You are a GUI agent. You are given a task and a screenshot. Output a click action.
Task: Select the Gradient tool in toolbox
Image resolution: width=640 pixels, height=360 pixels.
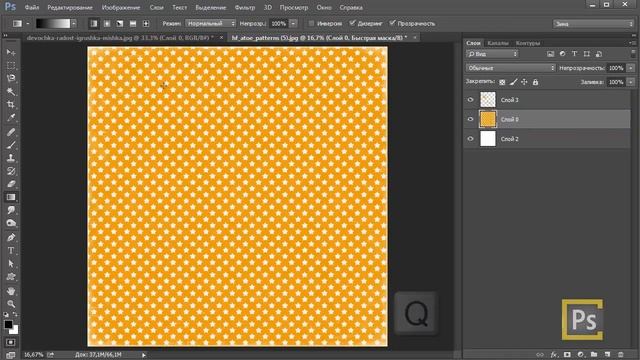click(11, 197)
